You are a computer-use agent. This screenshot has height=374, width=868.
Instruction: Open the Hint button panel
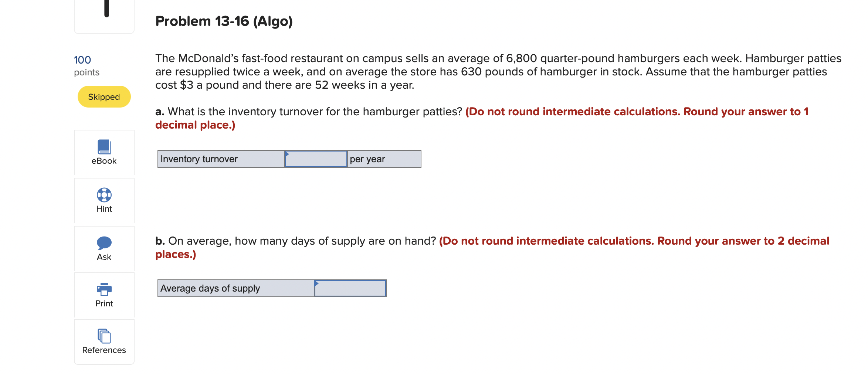[104, 201]
